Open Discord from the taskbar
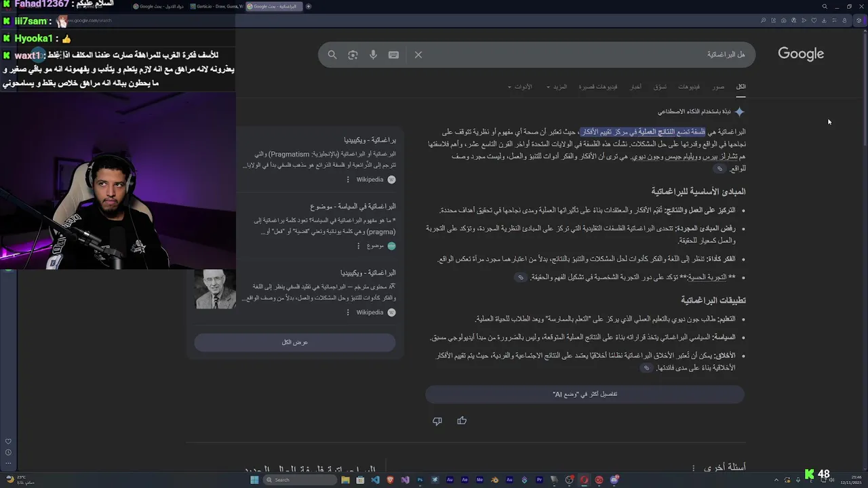 [x=614, y=480]
